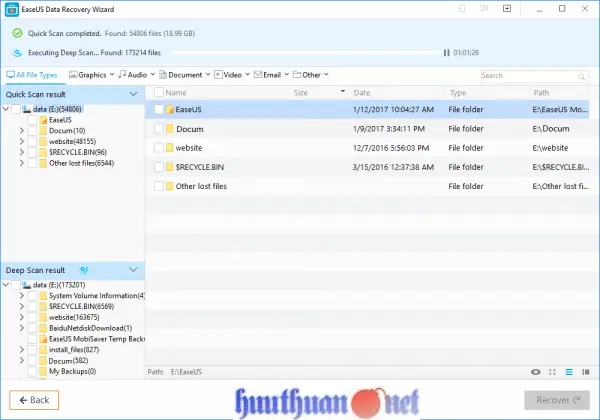Sort the list by the Name column header

[176, 93]
